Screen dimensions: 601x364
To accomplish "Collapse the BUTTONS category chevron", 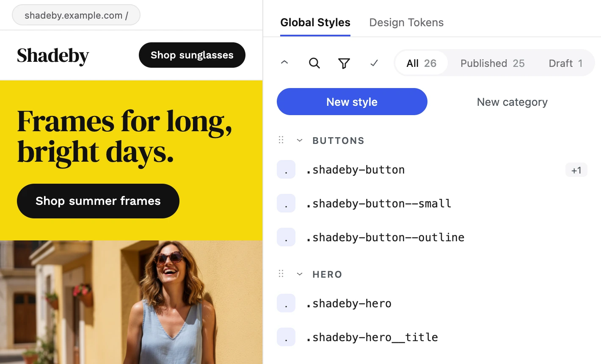I will click(300, 140).
